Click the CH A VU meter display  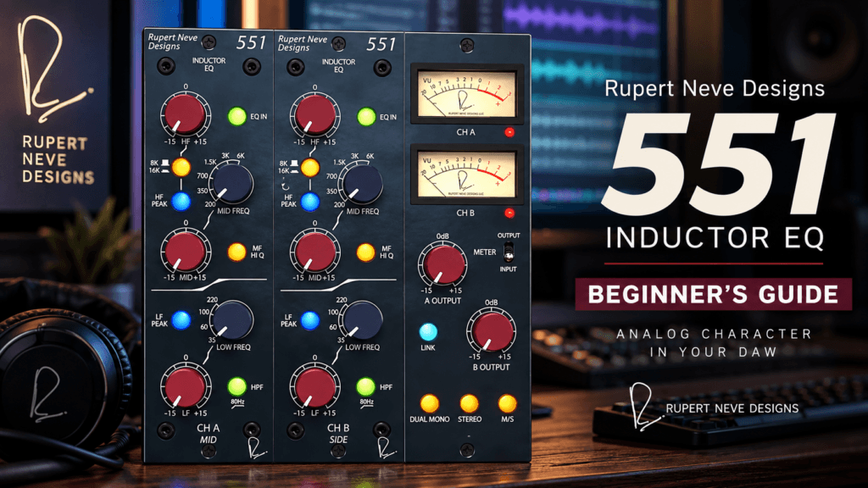click(467, 94)
